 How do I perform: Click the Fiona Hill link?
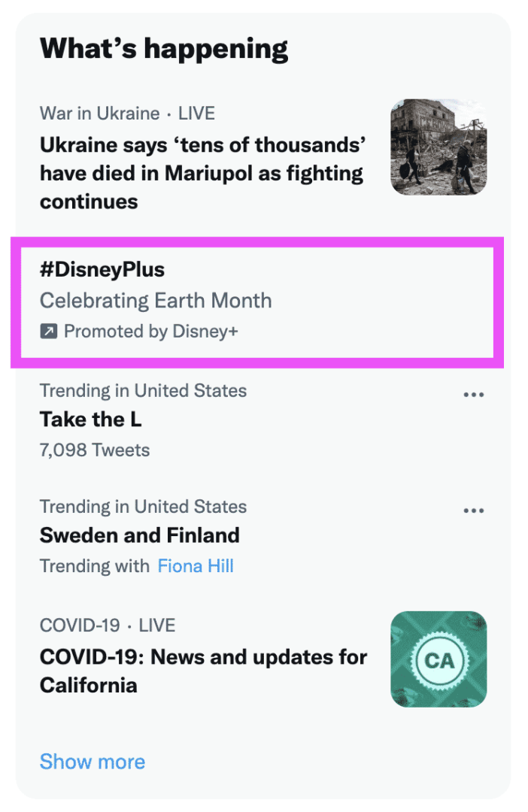click(x=196, y=566)
